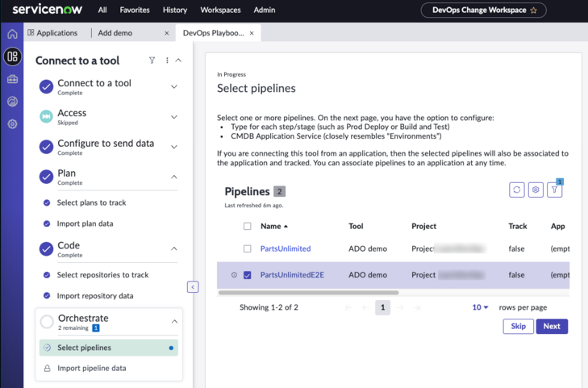This screenshot has height=388, width=588.
Task: Close the DevOps Playbook tab
Action: pos(252,33)
